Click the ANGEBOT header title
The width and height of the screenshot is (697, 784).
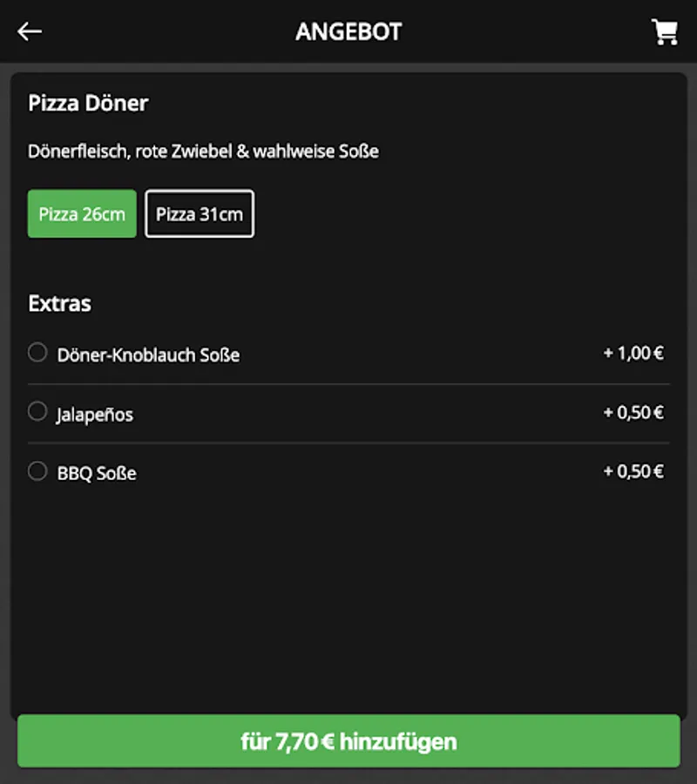coord(348,31)
